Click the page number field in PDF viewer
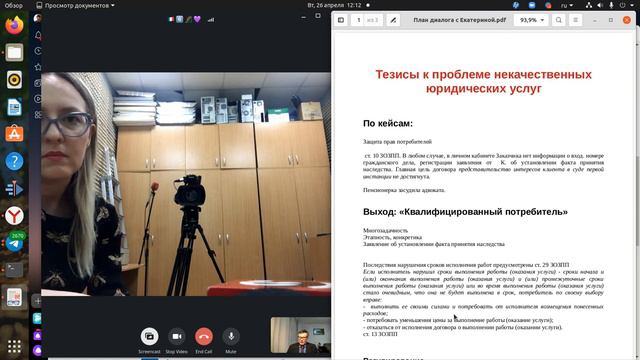 click(359, 20)
